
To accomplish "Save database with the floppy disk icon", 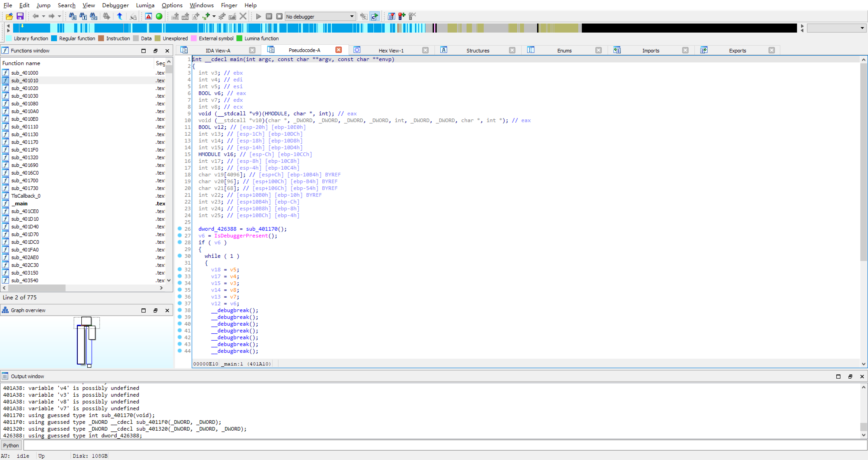I will tap(20, 16).
